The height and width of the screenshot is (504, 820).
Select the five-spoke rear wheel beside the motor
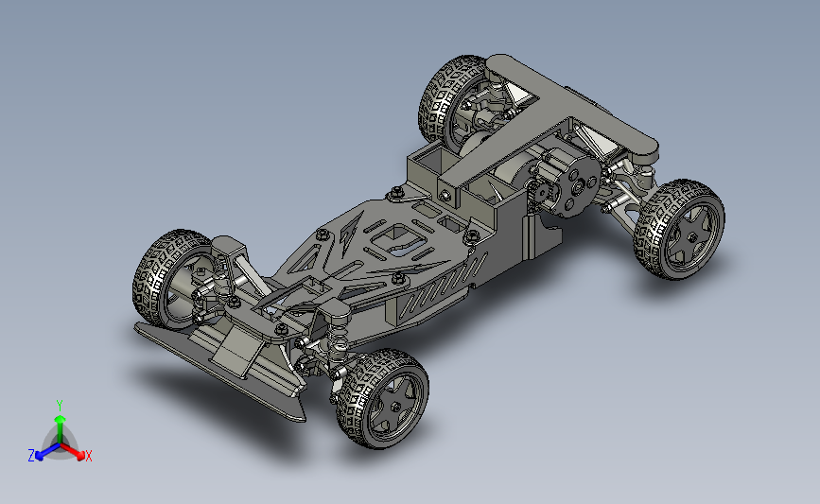click(679, 230)
